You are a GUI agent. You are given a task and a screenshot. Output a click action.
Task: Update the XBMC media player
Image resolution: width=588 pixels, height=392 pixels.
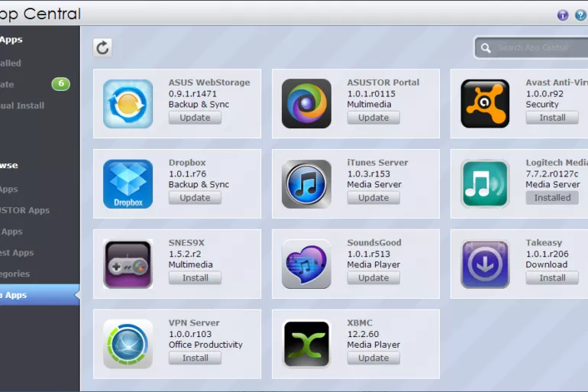(x=373, y=358)
